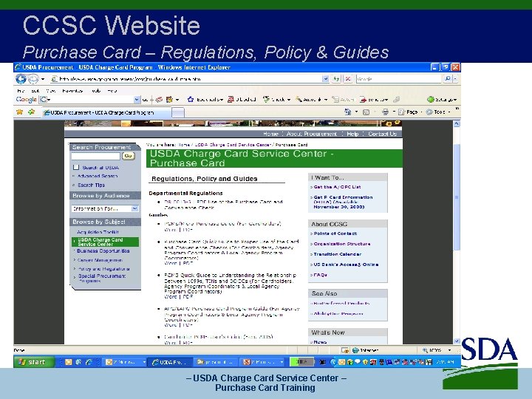This screenshot has width=532, height=399.
Task: Tick the Search all USDA checkbox
Action: (x=76, y=167)
